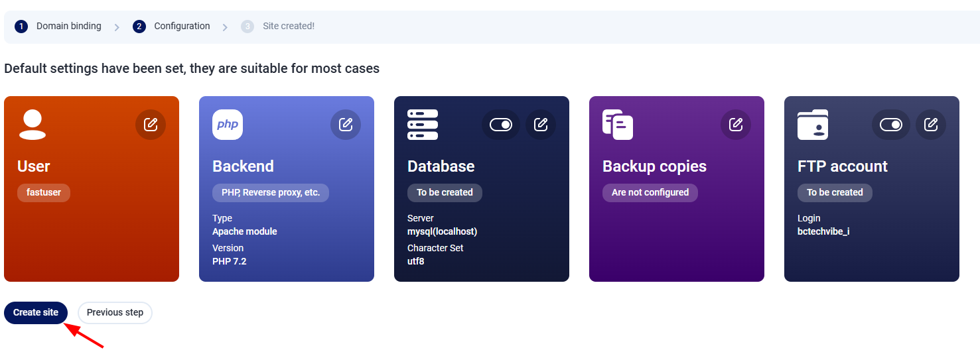Toggle the Database creation switch
980x356 pixels.
501,125
